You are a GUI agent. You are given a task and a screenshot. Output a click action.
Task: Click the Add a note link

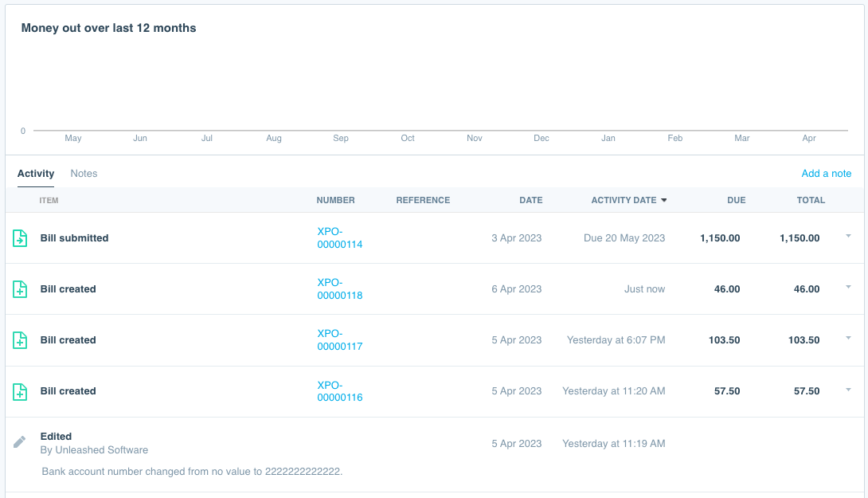click(x=827, y=174)
